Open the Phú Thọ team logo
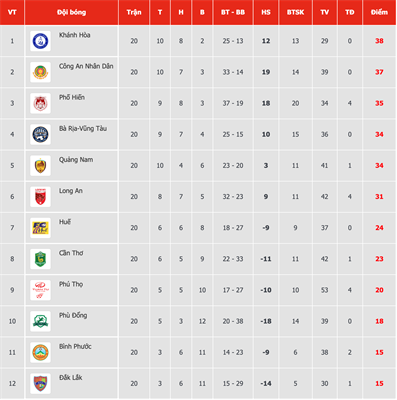The width and height of the screenshot is (397, 400). pos(40,290)
